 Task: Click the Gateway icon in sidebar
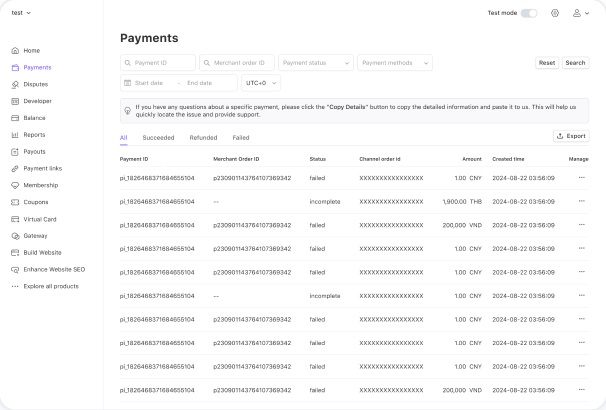(x=15, y=236)
